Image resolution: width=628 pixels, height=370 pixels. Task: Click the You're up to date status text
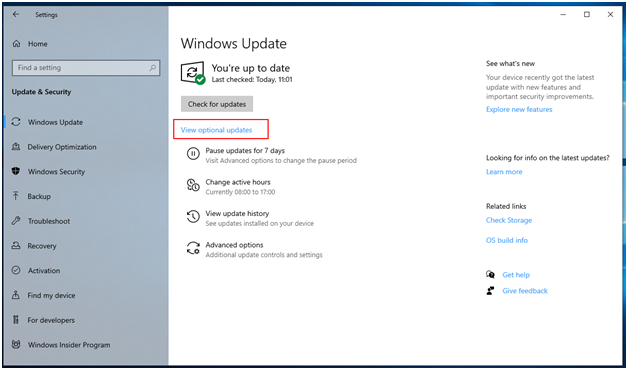click(251, 68)
